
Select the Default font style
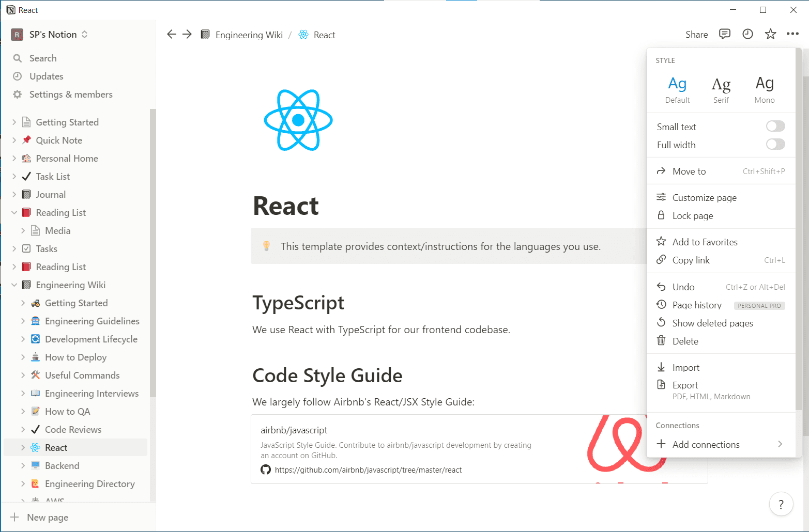point(677,90)
